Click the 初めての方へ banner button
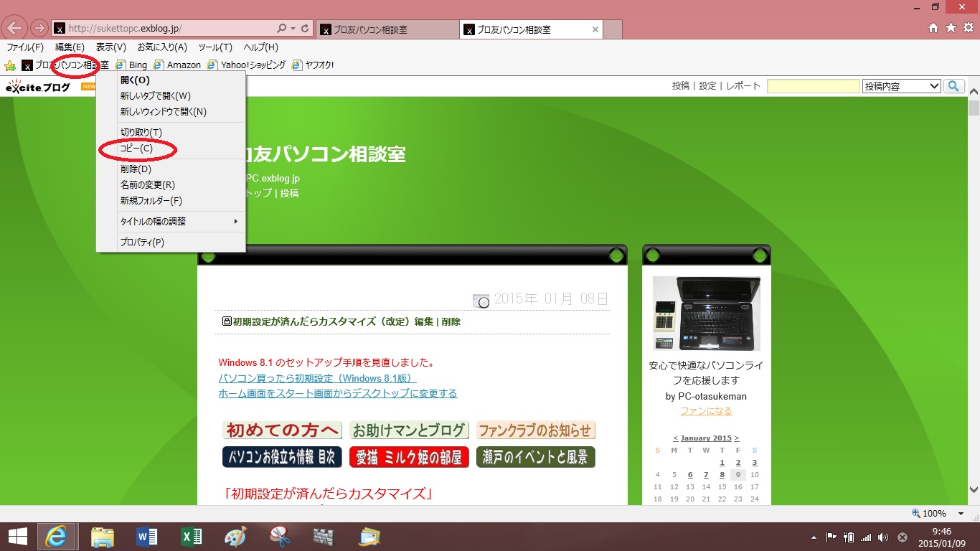Screen dimensions: 980x551 282,430
